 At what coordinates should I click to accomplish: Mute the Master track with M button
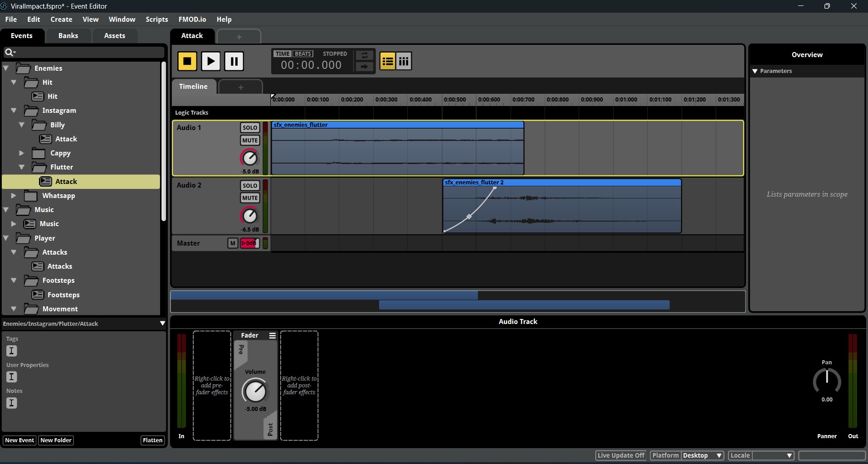pos(233,243)
